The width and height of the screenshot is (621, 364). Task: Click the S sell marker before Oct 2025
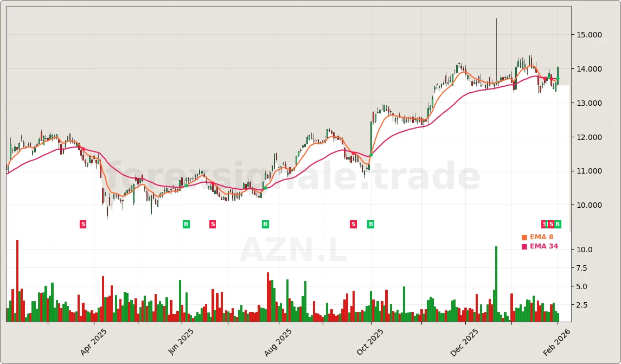click(x=353, y=223)
